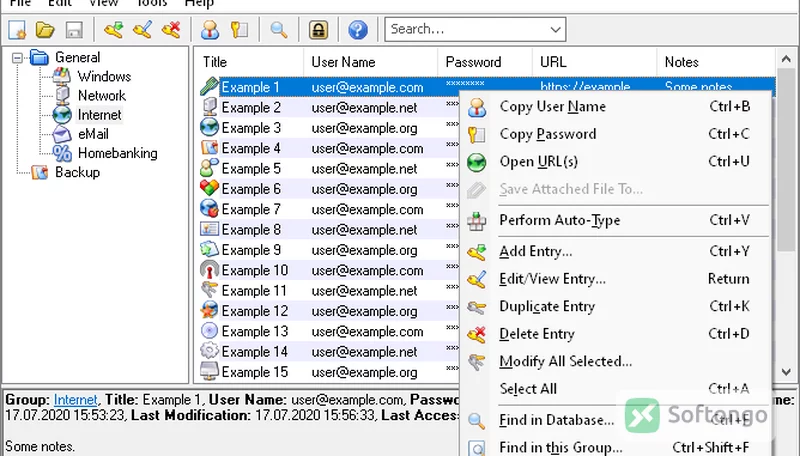This screenshot has width=800, height=456.
Task: Click the New database toolbar icon
Action: click(17, 30)
